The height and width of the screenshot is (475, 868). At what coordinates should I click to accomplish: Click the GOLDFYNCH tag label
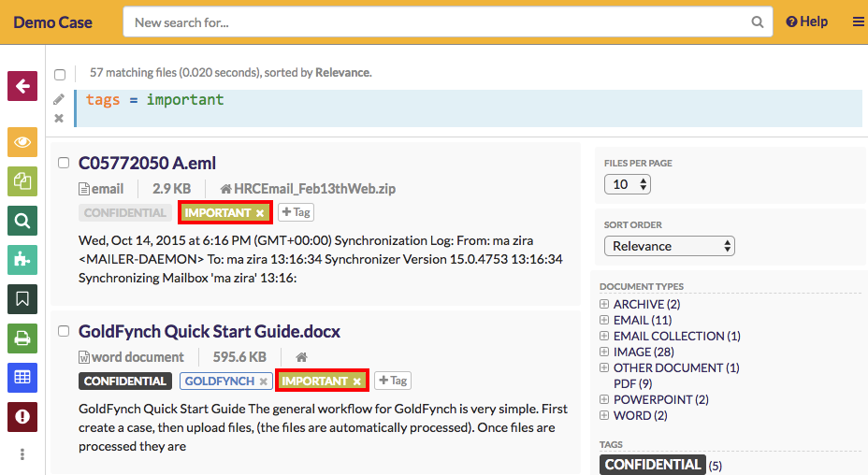[x=219, y=381]
